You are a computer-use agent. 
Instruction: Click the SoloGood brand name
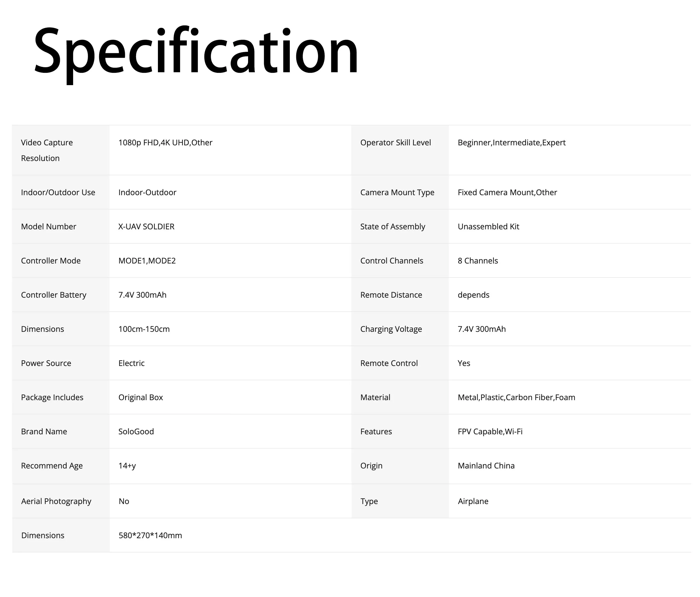[136, 431]
